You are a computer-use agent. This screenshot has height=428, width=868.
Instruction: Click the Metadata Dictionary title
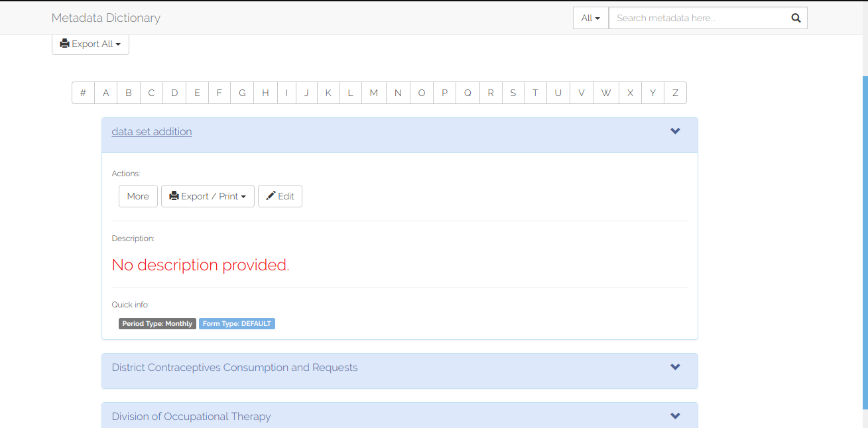[106, 18]
